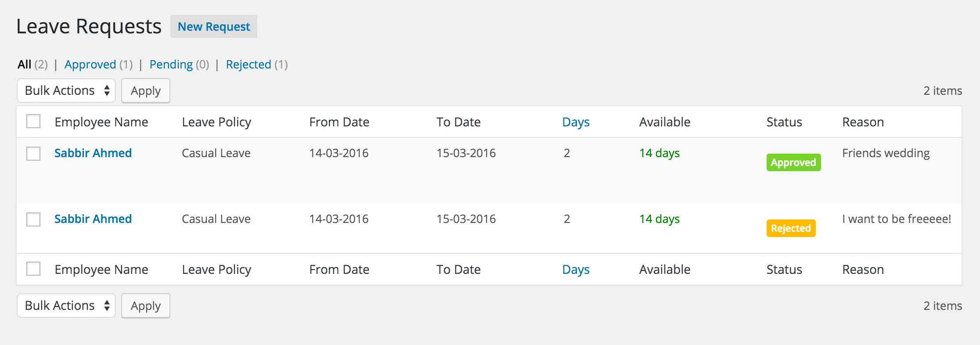
Task: Sort by Days column in footer
Action: pos(576,270)
